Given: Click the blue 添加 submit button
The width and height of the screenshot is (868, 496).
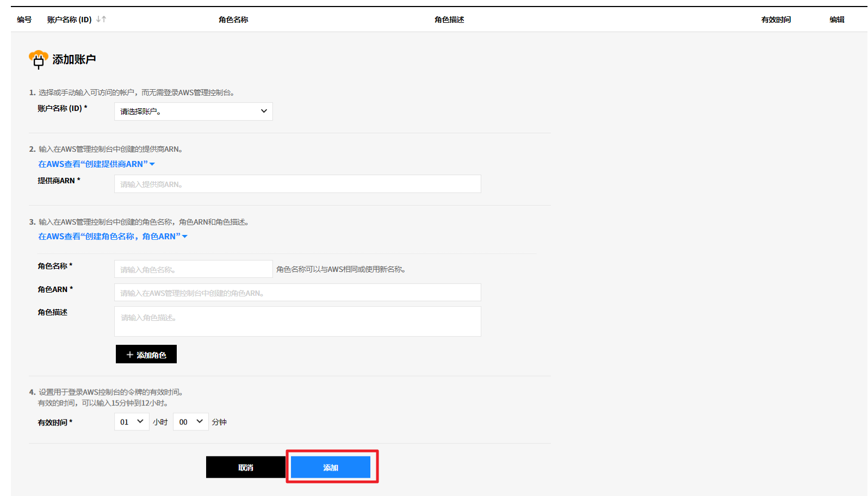Looking at the screenshot, I should [331, 467].
